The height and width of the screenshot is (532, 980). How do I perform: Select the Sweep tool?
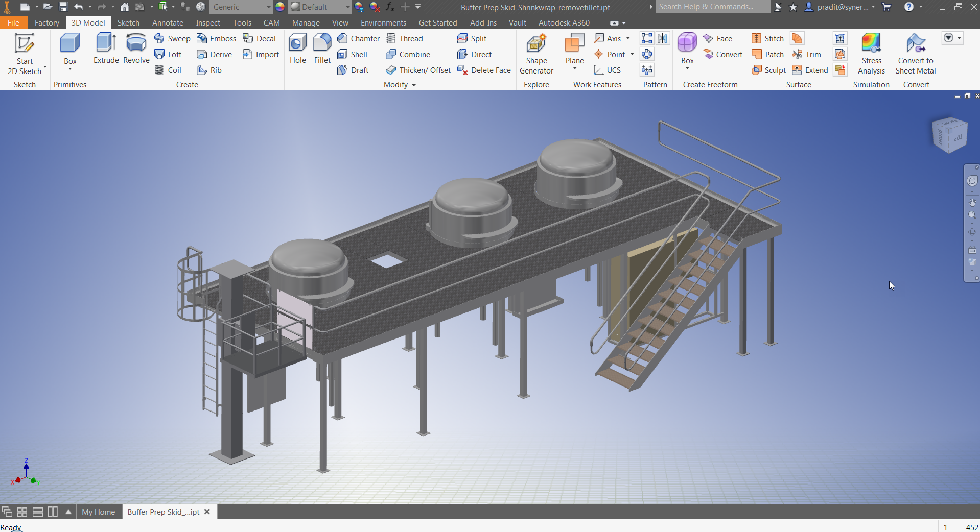[172, 38]
